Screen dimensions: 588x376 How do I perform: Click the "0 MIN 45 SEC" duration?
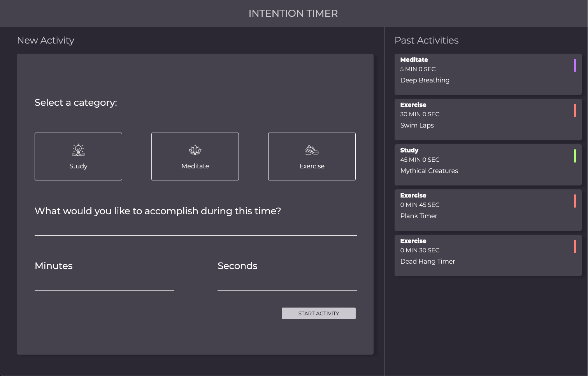point(420,205)
